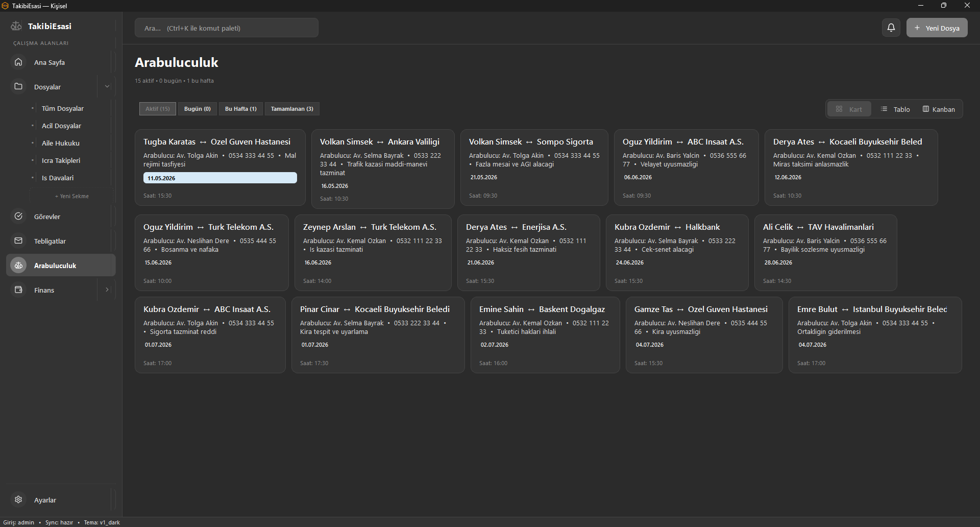This screenshot has width=980, height=527.
Task: Open Tüm Dosyalar in sidebar
Action: pos(63,108)
